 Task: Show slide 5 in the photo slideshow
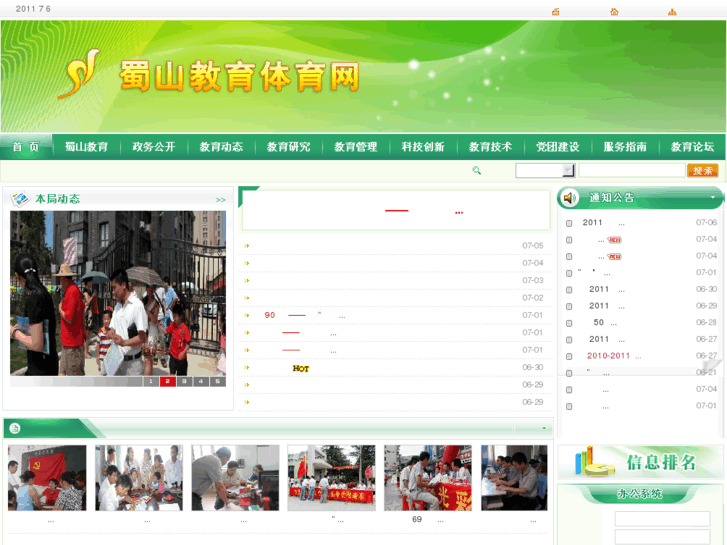tap(217, 381)
